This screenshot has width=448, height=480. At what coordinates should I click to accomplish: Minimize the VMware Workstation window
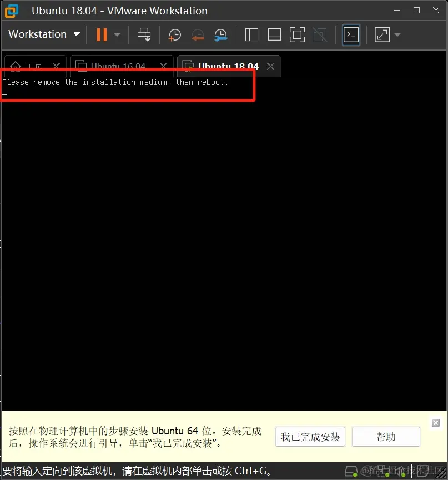click(x=397, y=11)
